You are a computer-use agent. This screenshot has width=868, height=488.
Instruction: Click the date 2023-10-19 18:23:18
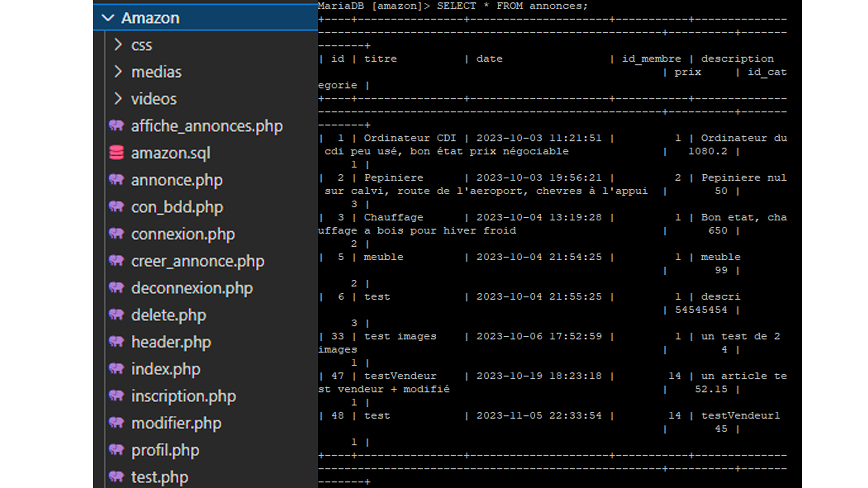point(539,376)
